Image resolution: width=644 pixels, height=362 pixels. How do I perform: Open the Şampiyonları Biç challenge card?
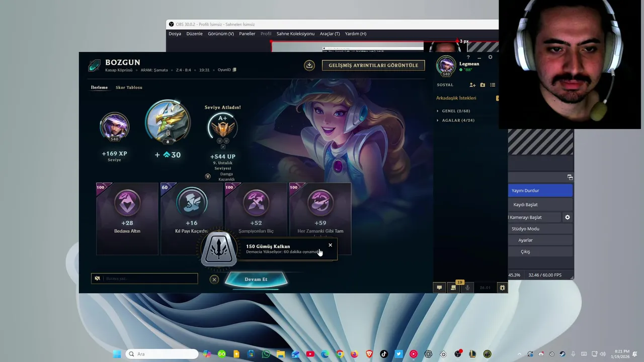click(x=256, y=219)
